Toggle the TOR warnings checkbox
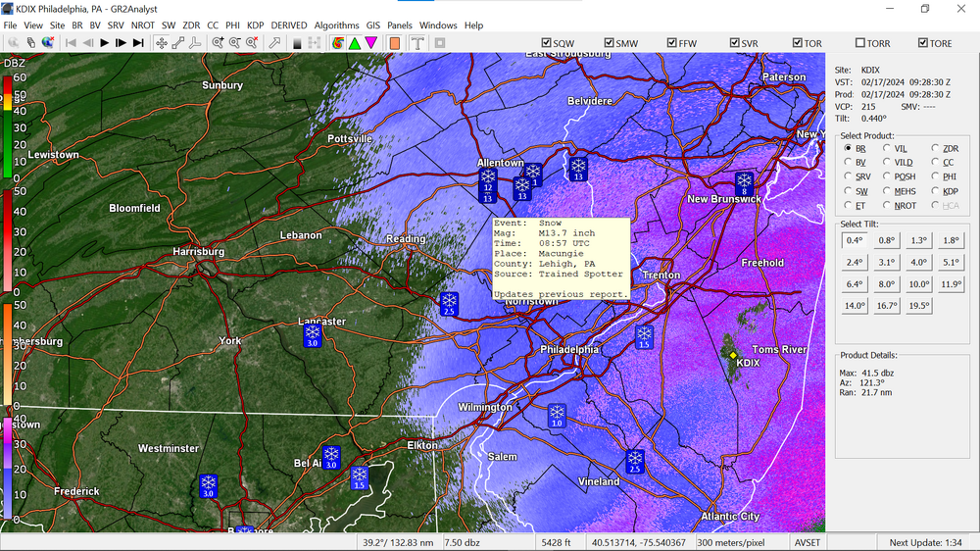Image resolution: width=980 pixels, height=551 pixels. [x=798, y=42]
